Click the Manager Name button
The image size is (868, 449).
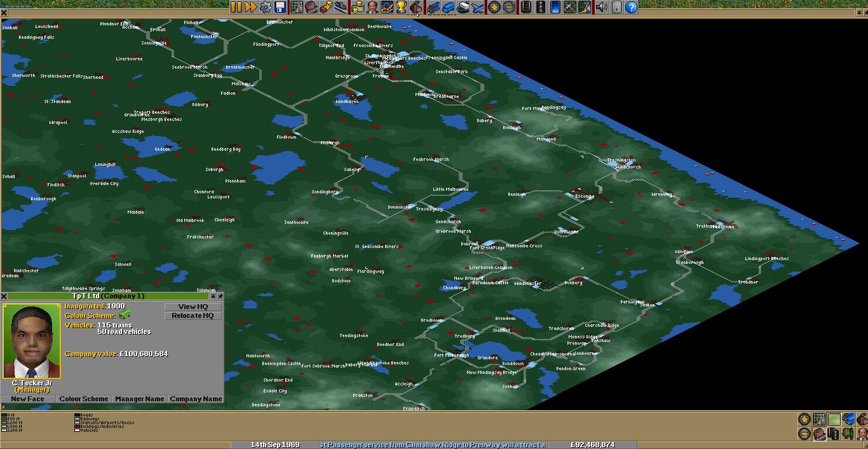[x=140, y=399]
